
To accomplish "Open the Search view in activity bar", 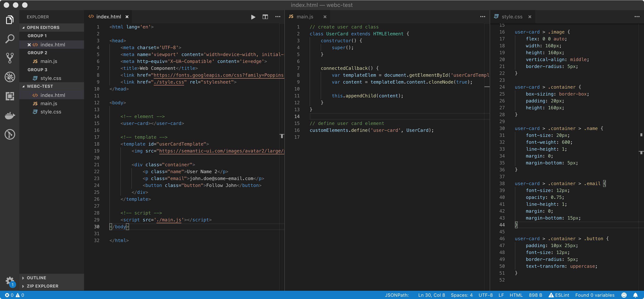I will pyautogui.click(x=10, y=39).
